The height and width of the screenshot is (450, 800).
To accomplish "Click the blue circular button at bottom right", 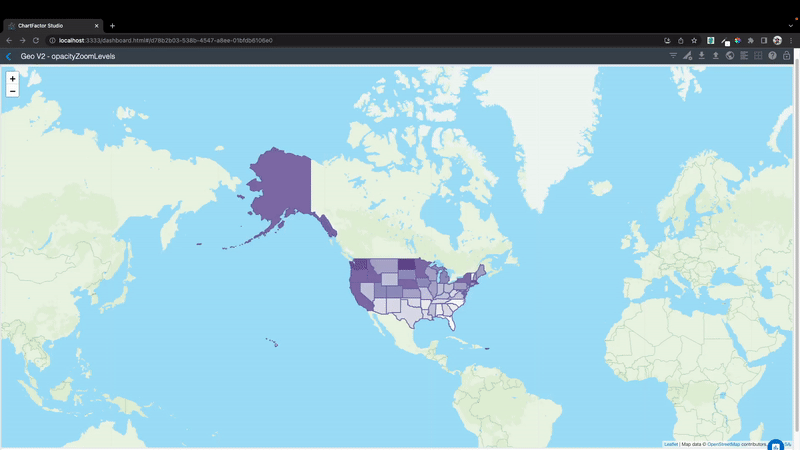I will 776,445.
